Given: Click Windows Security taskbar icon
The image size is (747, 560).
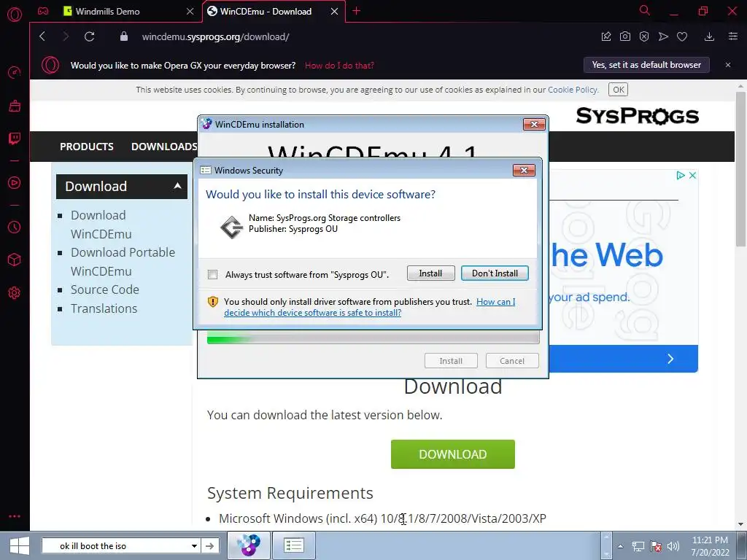Looking at the screenshot, I should click(294, 545).
